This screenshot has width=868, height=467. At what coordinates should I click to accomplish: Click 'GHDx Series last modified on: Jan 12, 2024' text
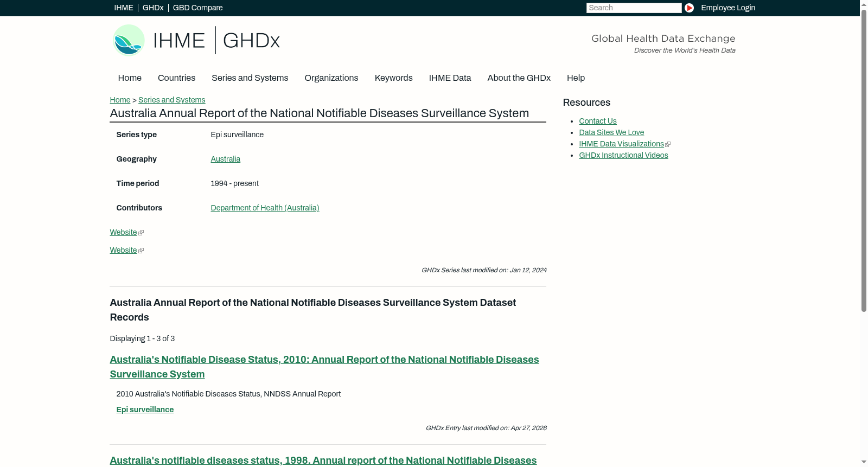point(484,270)
